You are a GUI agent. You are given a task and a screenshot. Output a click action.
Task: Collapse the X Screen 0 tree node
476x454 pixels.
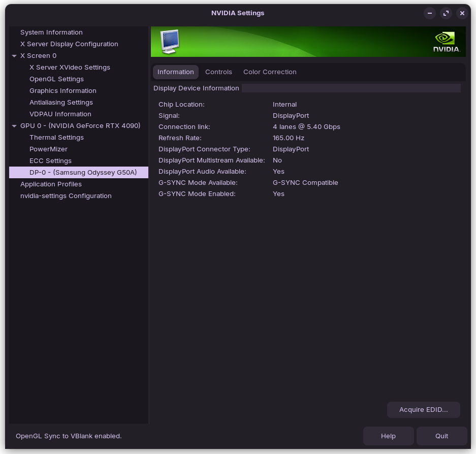pyautogui.click(x=15, y=56)
